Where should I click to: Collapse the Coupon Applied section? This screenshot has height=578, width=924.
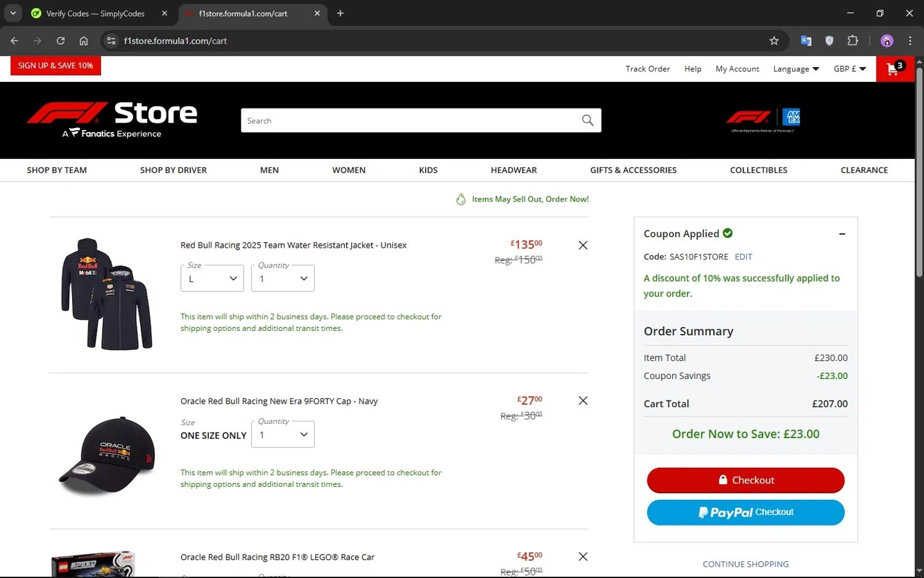(842, 234)
